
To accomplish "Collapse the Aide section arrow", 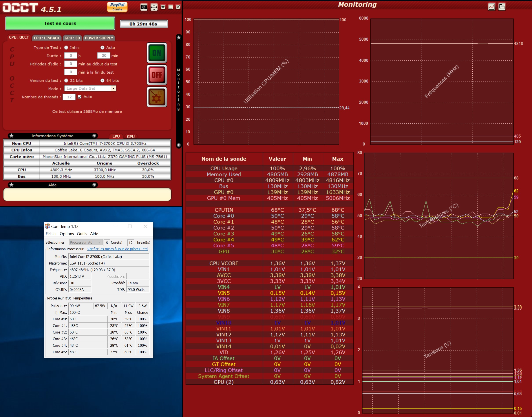I will click(94, 185).
